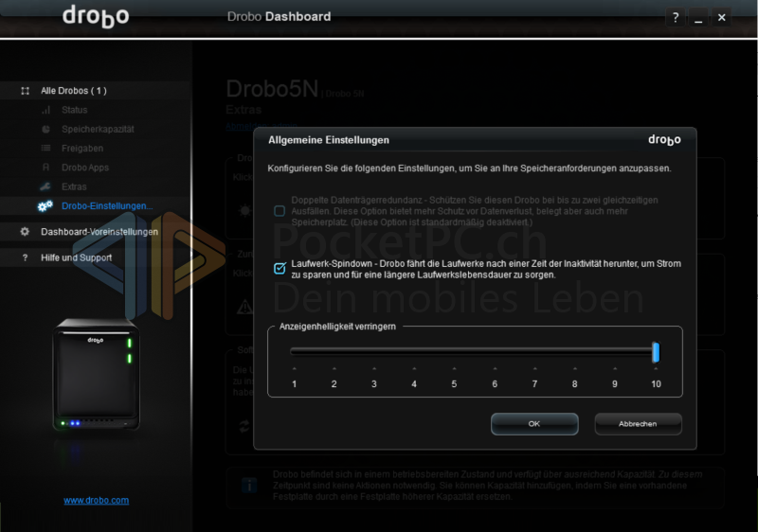The height and width of the screenshot is (532, 758).
Task: Click the brightness slider handle
Action: pos(656,352)
